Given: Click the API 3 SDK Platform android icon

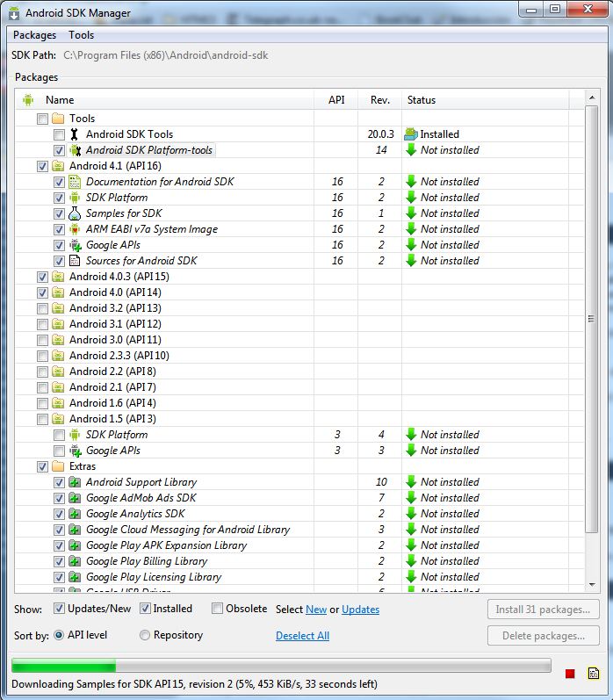Looking at the screenshot, I should click(x=75, y=435).
